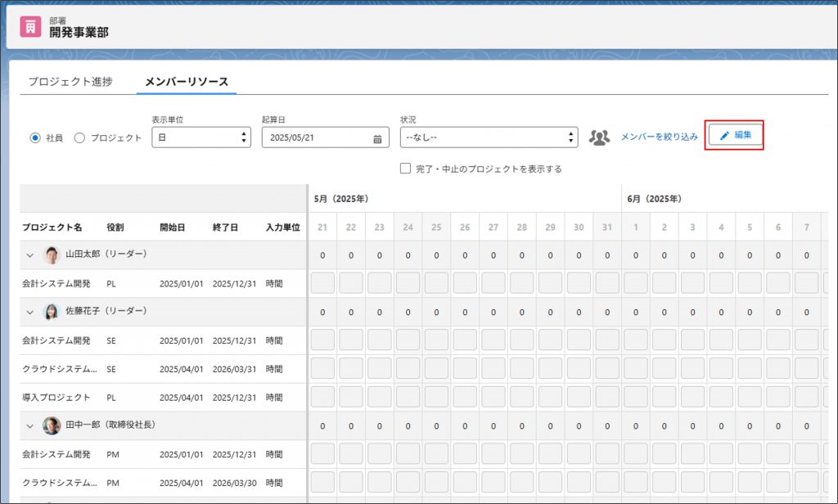This screenshot has width=838, height=504.
Task: Click the メンバーを絞り込み link
Action: click(x=659, y=137)
